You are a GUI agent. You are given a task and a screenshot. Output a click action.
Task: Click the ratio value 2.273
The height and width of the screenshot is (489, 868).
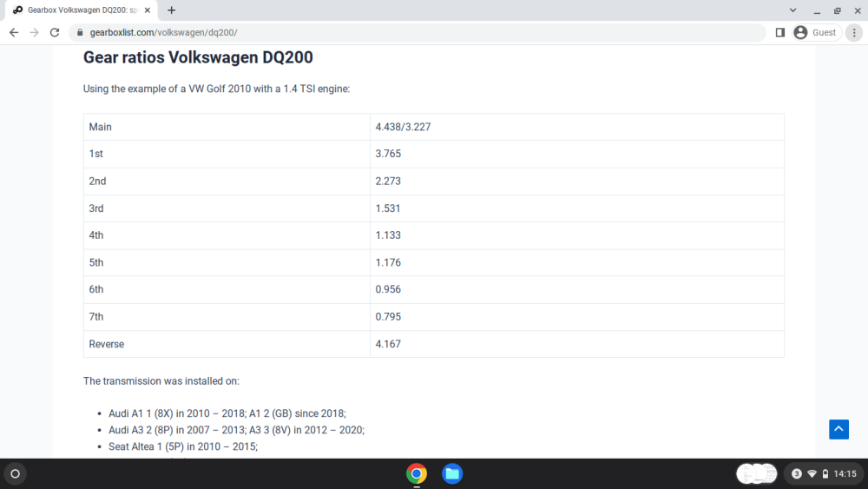[x=388, y=181]
